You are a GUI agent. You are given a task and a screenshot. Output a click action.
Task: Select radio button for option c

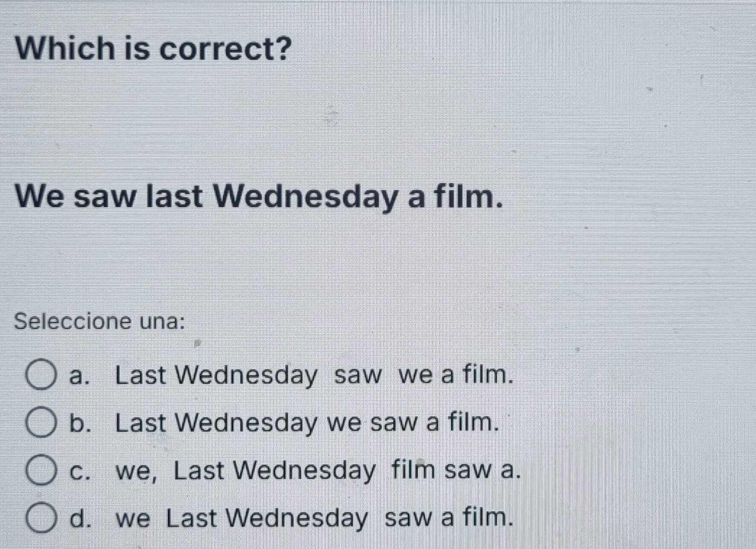tap(41, 470)
